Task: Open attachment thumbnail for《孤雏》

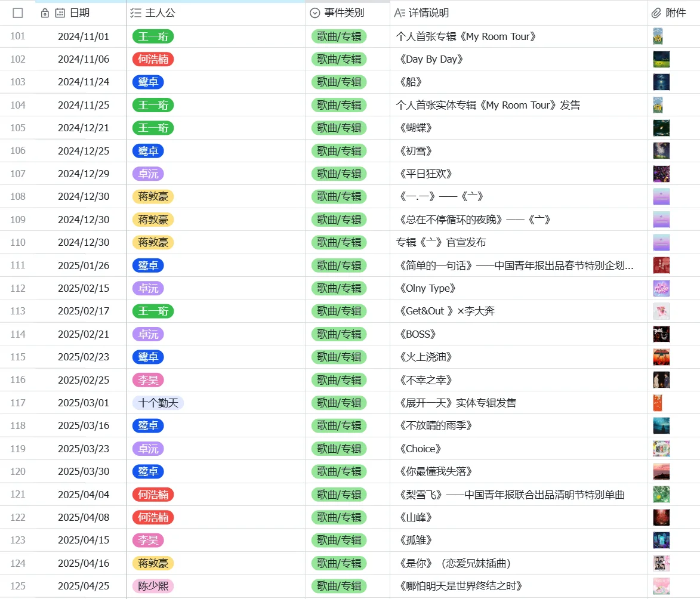Action: point(661,540)
